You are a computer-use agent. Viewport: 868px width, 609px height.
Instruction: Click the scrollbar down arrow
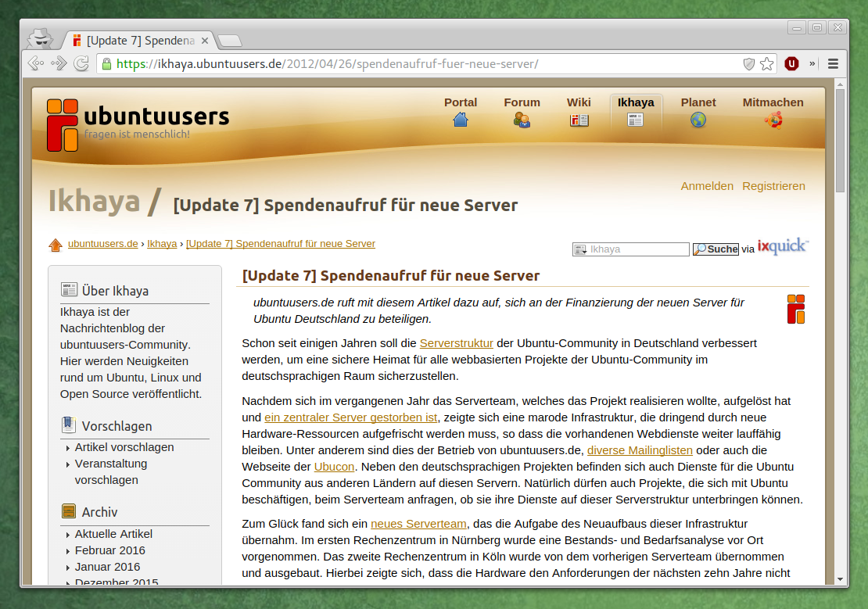click(840, 579)
